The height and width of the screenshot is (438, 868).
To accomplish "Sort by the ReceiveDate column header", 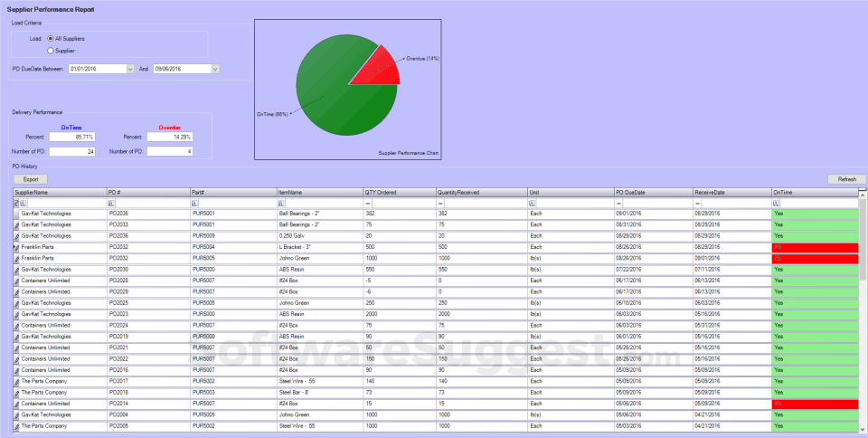I will point(731,193).
